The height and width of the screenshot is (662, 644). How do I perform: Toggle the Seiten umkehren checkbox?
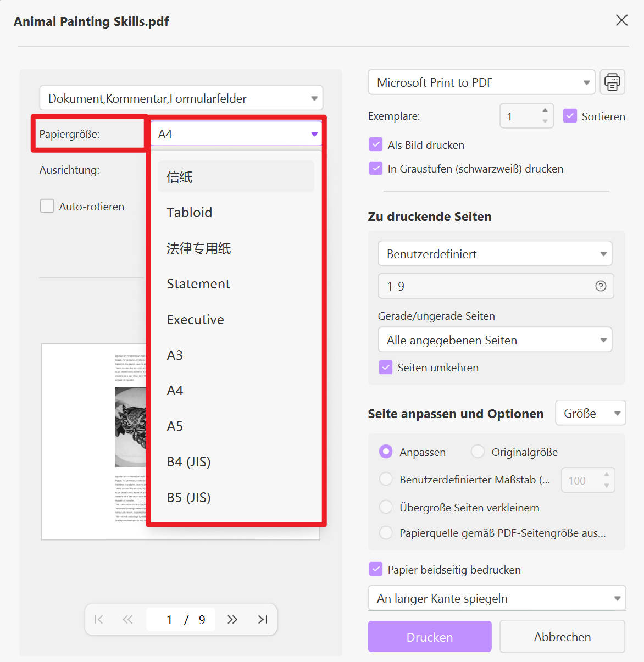pos(386,367)
